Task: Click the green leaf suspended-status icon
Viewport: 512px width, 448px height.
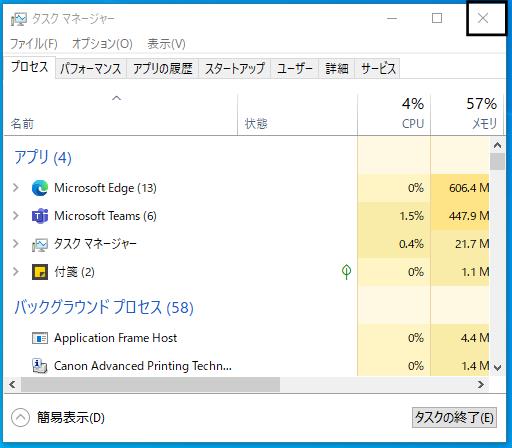Action: (x=346, y=272)
